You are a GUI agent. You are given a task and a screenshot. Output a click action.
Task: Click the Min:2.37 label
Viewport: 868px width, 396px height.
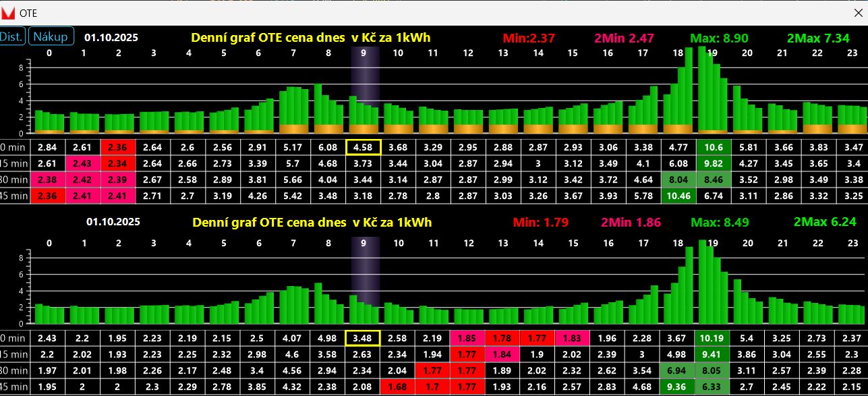(x=529, y=38)
